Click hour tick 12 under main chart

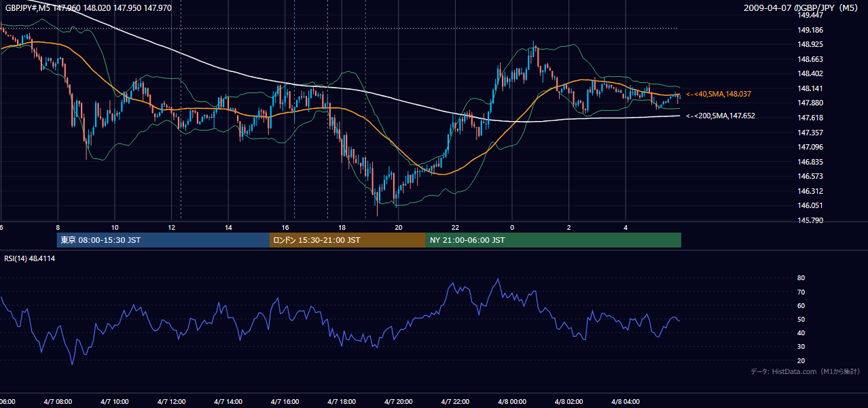pyautogui.click(x=172, y=227)
